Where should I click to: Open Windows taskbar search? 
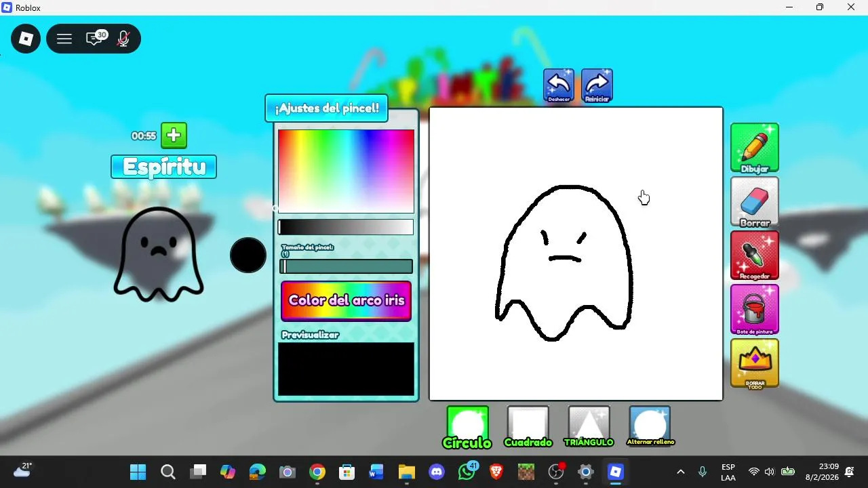click(x=168, y=472)
